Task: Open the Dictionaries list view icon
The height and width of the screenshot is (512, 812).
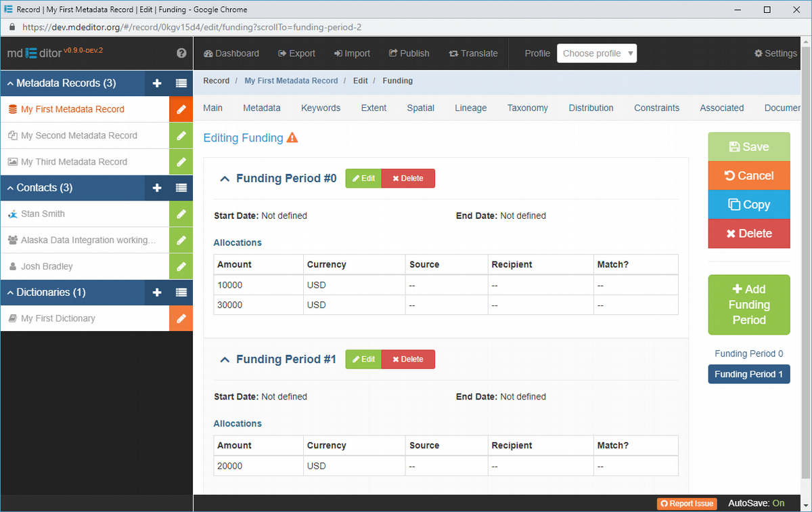Action: point(181,293)
